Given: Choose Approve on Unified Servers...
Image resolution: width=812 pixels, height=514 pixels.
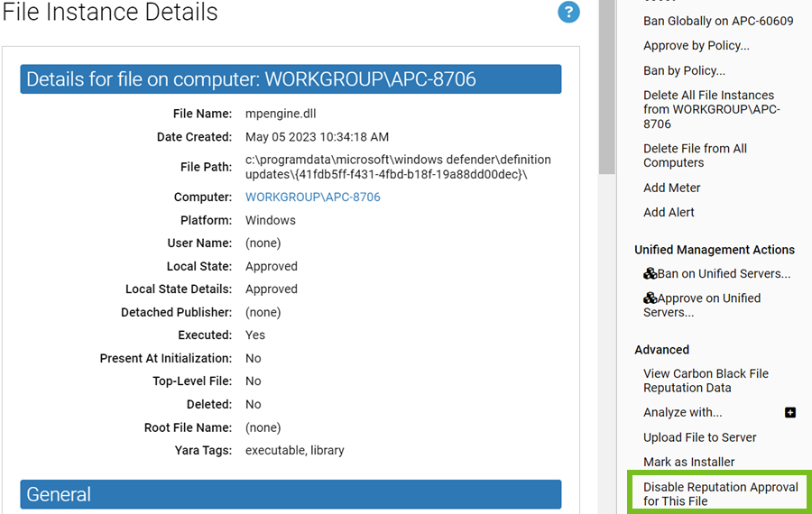Looking at the screenshot, I should pos(702,306).
